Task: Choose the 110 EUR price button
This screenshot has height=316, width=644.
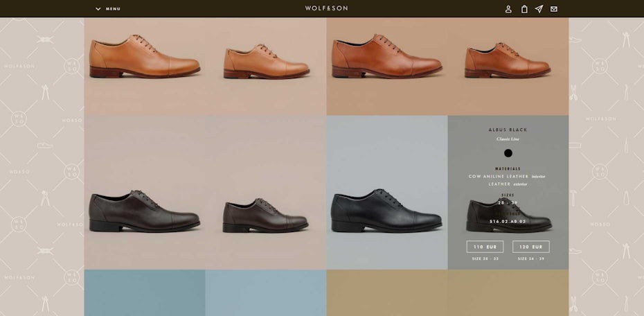Action: coord(485,247)
